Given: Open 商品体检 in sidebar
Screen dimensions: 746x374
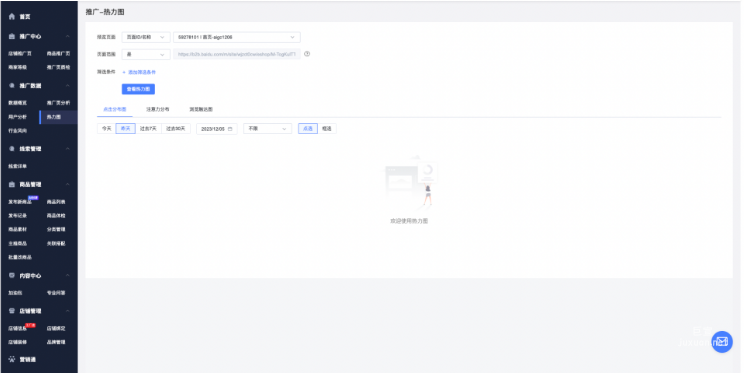Looking at the screenshot, I should (56, 216).
